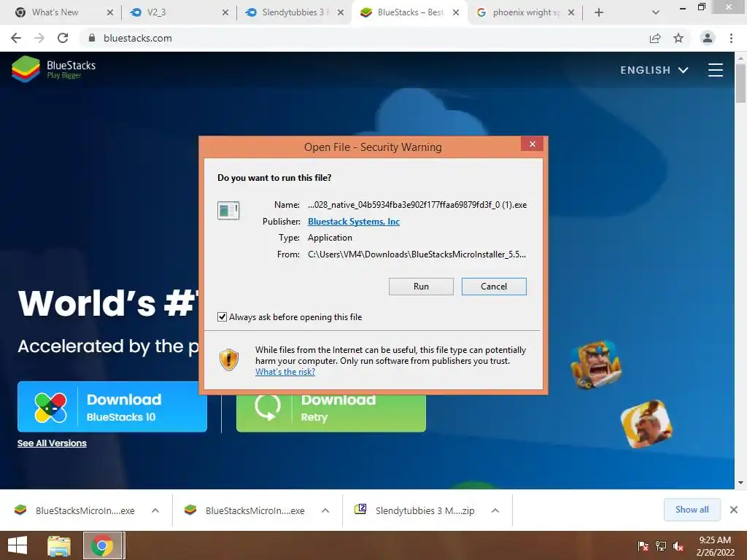Close the Slendytubbies 3 tab

click(341, 12)
